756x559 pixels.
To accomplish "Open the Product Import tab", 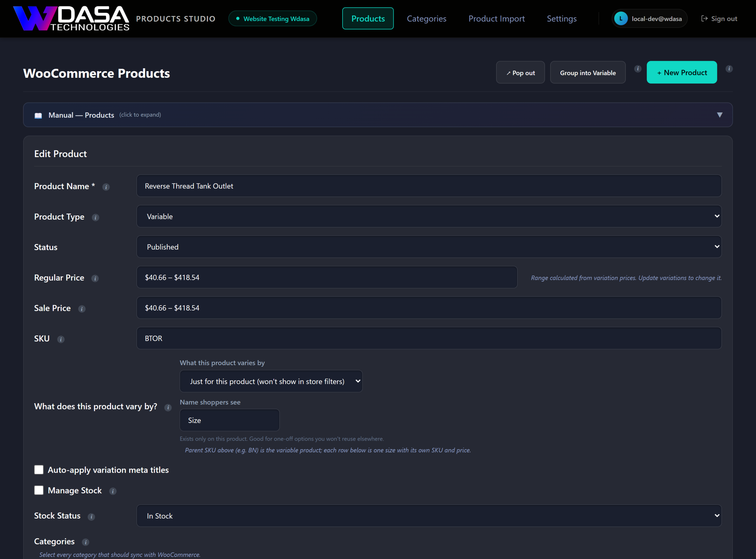I will coord(496,19).
